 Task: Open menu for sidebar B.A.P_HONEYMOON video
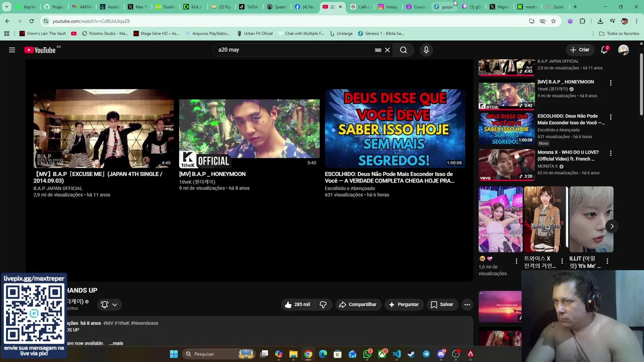point(611,83)
